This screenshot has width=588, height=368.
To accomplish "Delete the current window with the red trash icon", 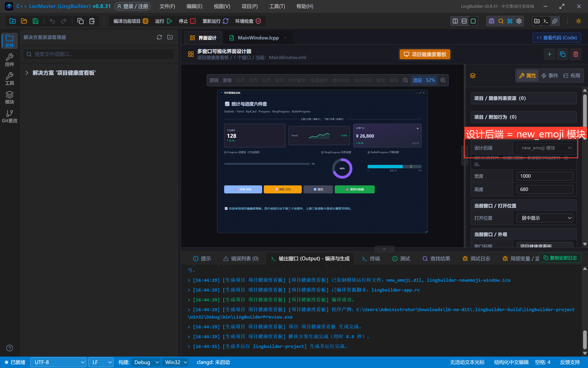I will (575, 54).
